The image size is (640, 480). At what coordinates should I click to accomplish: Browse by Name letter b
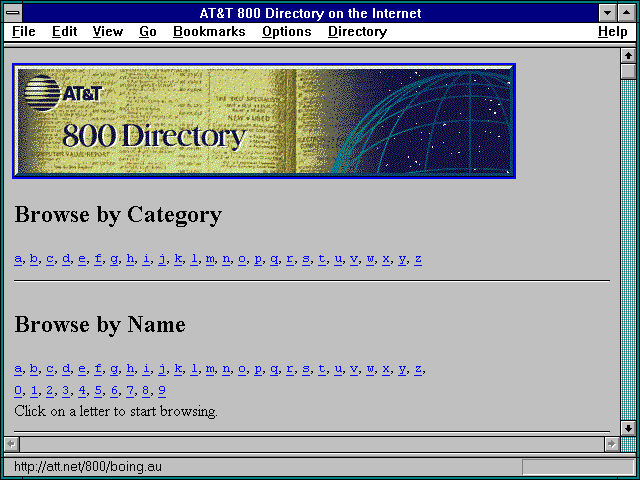34,369
